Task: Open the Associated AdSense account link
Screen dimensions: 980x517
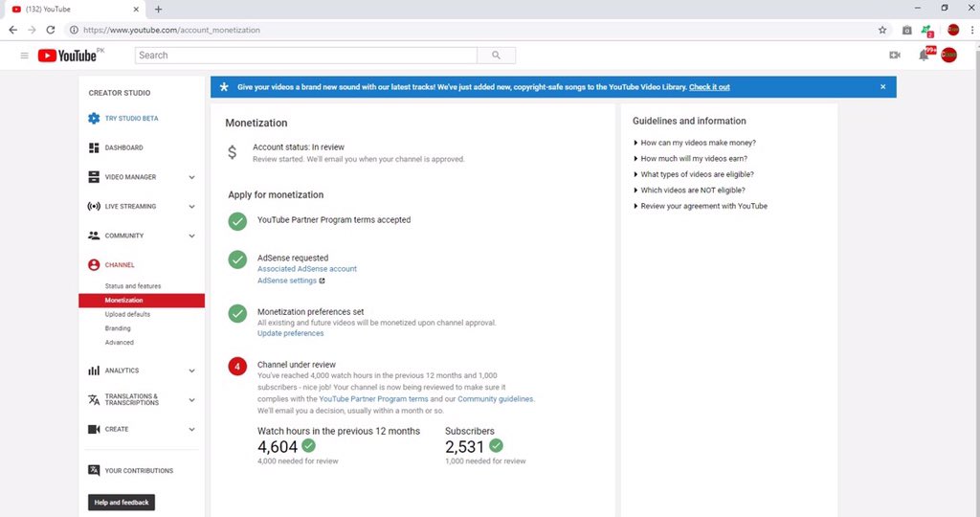Action: point(307,269)
